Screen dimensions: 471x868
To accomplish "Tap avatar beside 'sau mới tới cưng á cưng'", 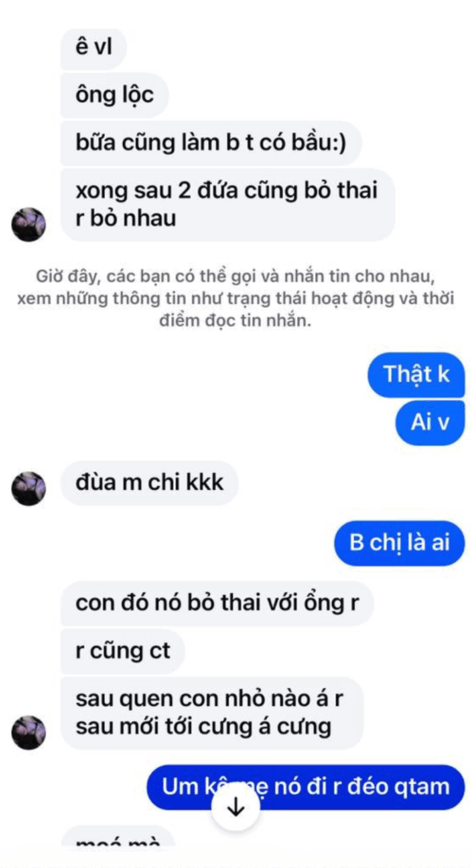I will tap(28, 732).
